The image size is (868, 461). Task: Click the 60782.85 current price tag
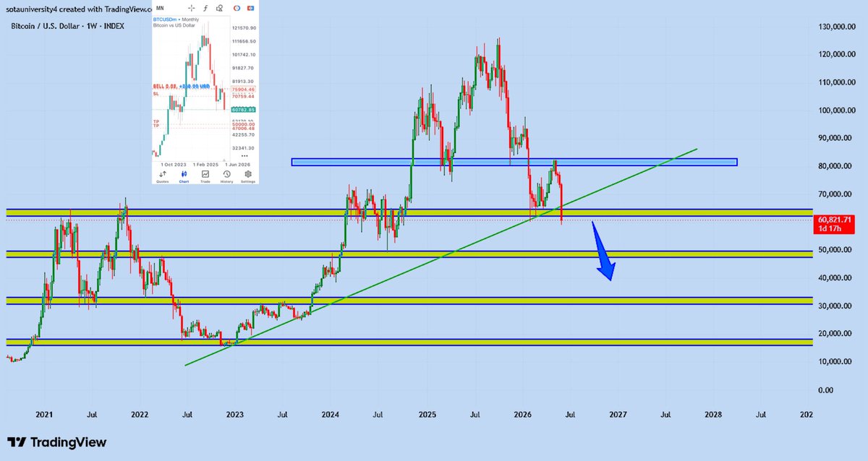pos(243,110)
